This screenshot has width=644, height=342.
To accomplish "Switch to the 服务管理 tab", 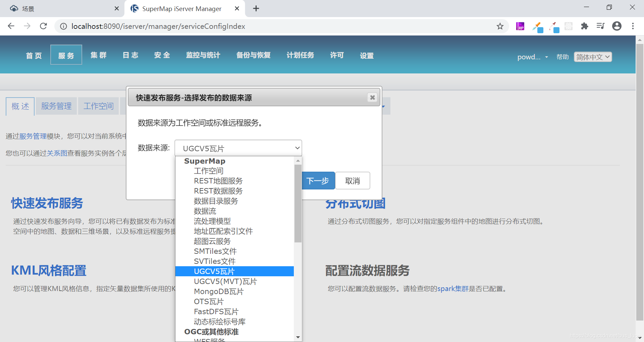I will pyautogui.click(x=56, y=106).
